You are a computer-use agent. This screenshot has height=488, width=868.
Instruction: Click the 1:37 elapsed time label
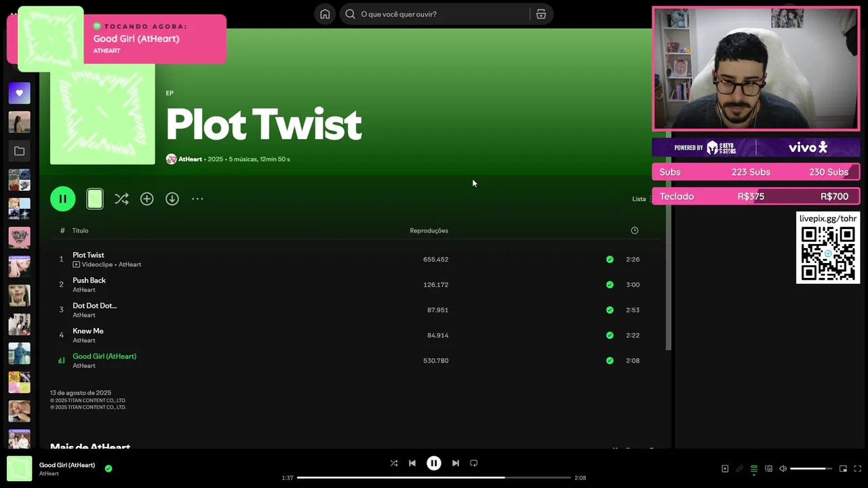tap(288, 478)
